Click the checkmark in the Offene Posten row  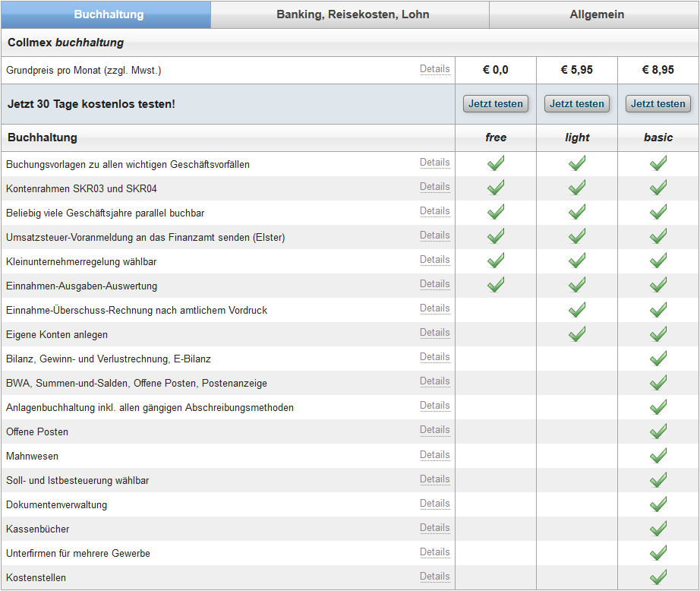coord(658,431)
